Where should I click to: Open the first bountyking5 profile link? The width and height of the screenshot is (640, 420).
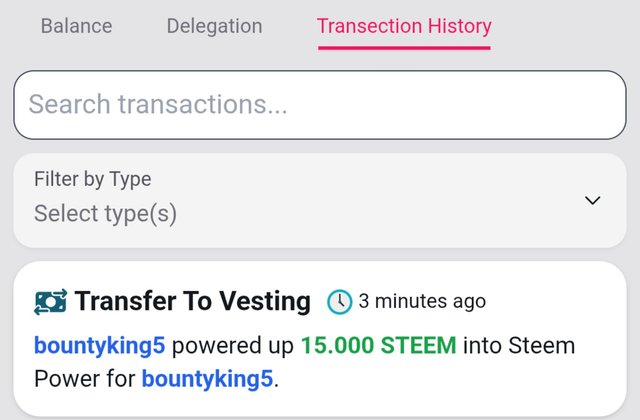pos(101,346)
